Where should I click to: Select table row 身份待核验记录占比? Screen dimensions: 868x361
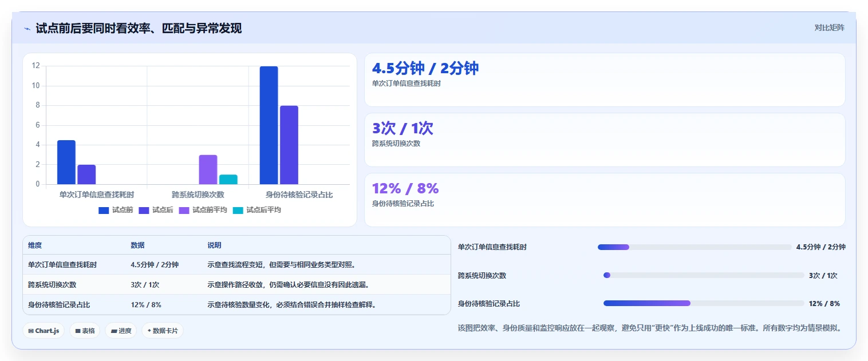click(236, 304)
